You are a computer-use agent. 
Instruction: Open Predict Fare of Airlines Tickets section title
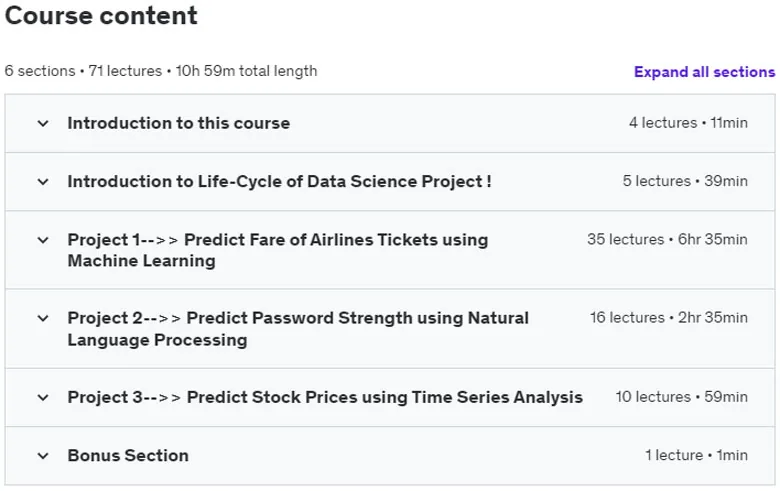[x=278, y=250]
